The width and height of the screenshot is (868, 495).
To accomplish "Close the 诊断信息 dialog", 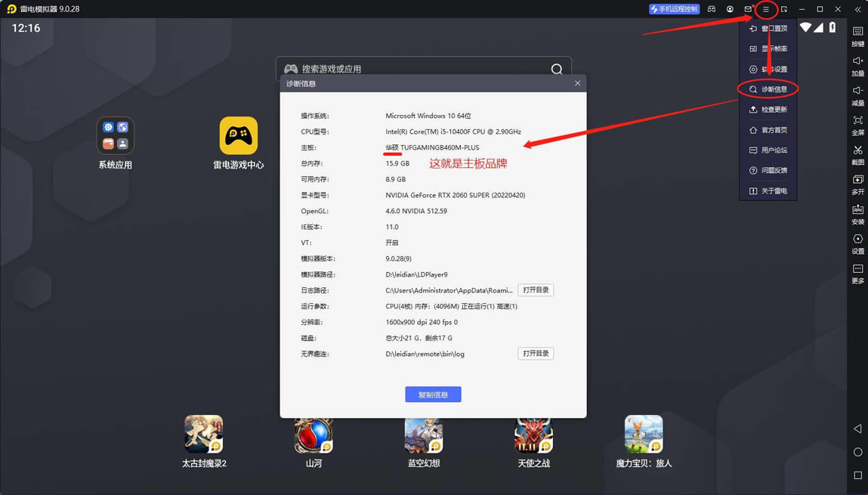I will click(577, 83).
